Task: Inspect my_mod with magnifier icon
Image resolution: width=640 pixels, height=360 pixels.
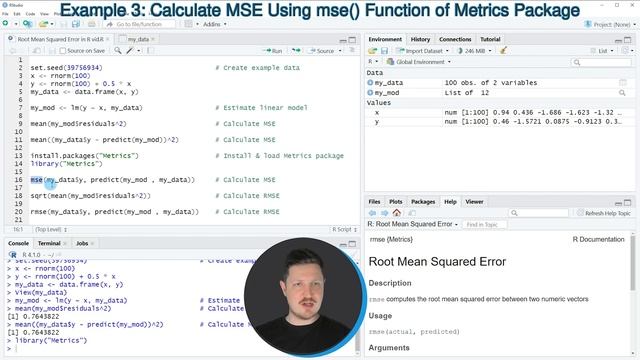Action: pos(622,93)
